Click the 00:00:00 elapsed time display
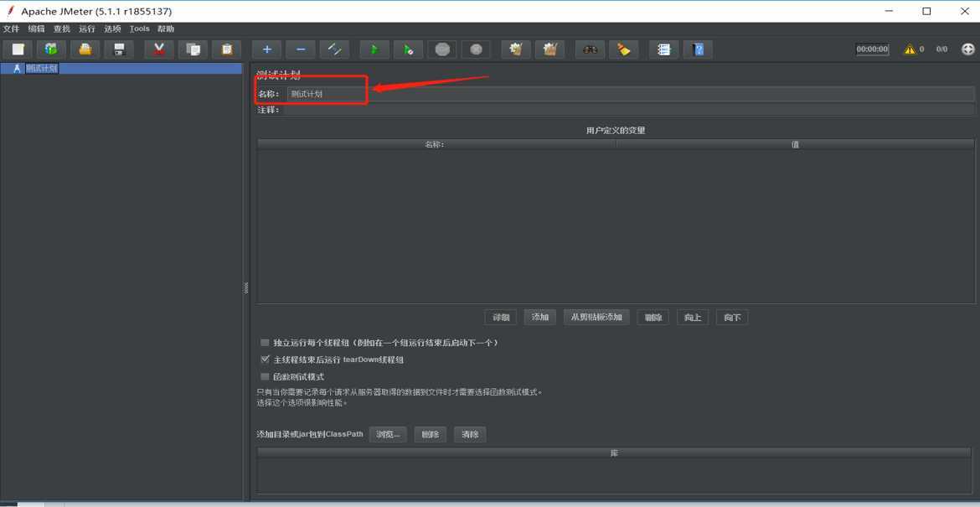980x507 pixels. click(x=873, y=49)
